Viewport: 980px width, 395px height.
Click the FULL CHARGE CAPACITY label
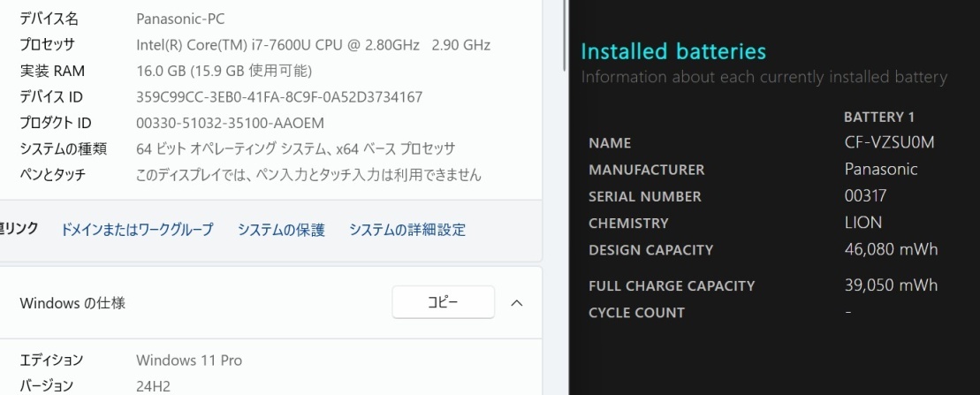(672, 285)
